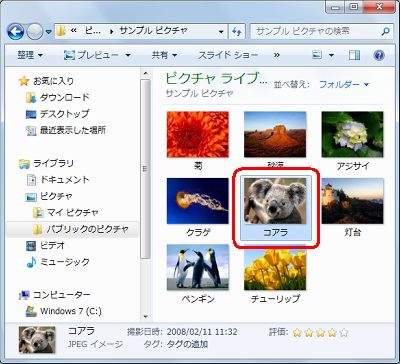The width and height of the screenshot is (400, 364).
Task: Open the 共有 menu
Action: 164,55
